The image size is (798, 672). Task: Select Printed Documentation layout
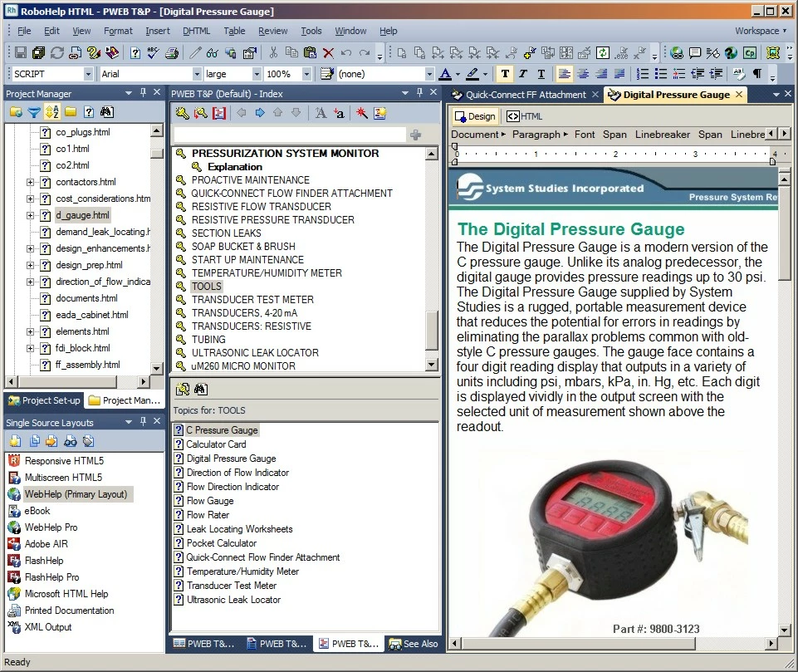[x=69, y=611]
